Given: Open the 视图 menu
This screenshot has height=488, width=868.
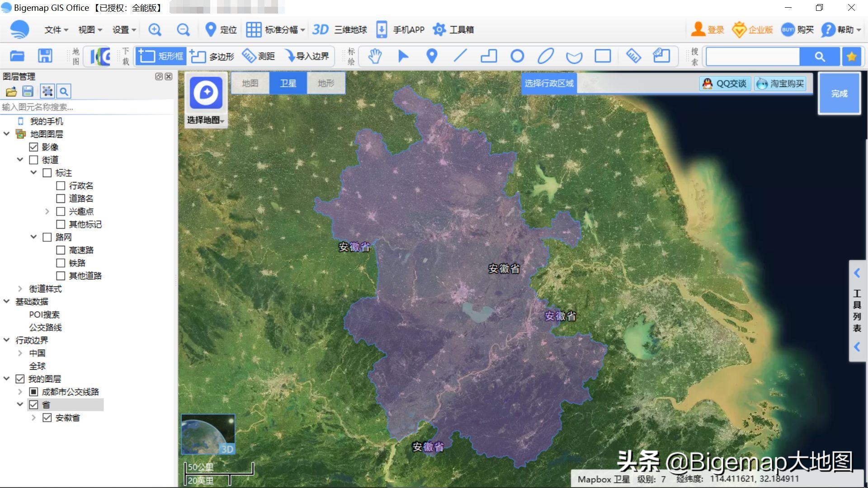Looking at the screenshot, I should click(x=89, y=29).
